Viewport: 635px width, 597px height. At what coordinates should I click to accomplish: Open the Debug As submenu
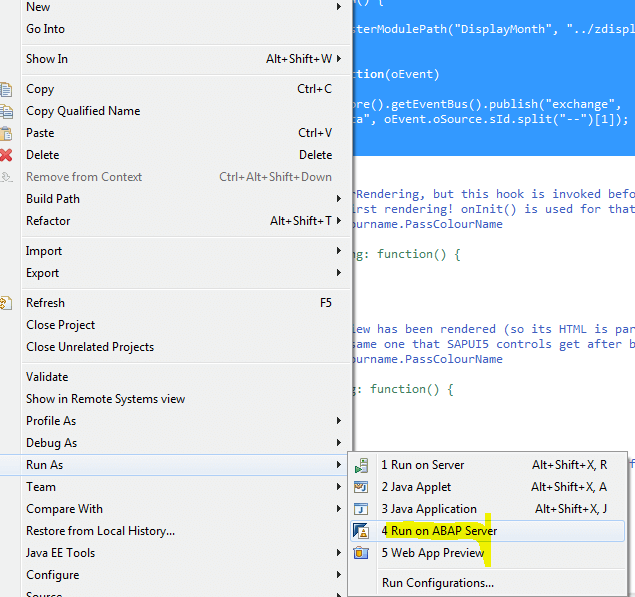coord(340,443)
